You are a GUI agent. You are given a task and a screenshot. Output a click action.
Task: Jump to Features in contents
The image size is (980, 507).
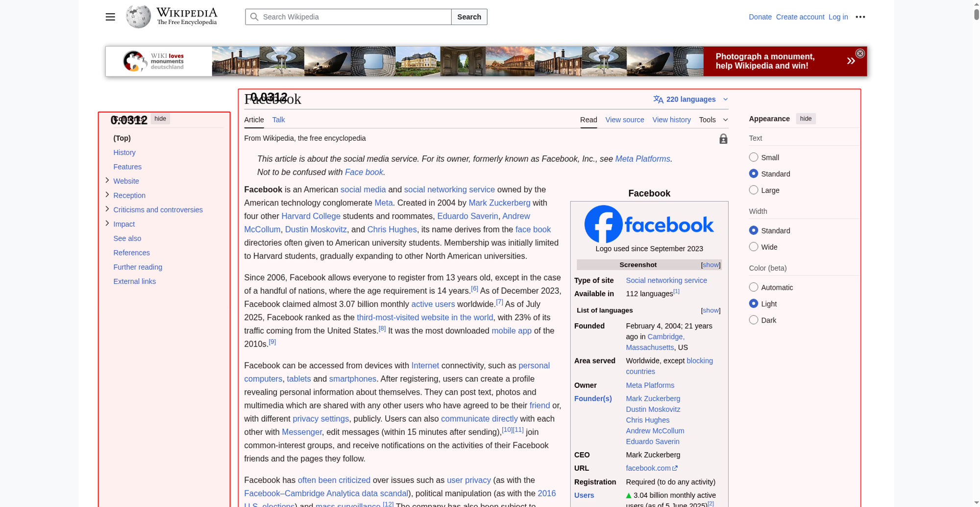click(x=127, y=167)
